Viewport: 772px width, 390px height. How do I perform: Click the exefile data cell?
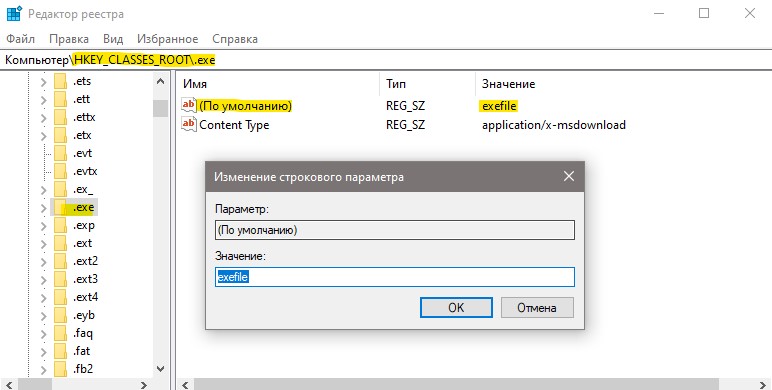coord(499,106)
